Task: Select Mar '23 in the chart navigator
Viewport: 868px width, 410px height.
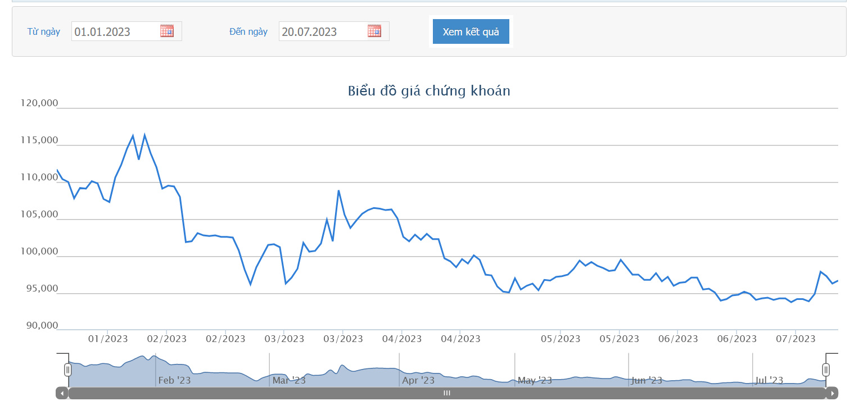Action: pyautogui.click(x=289, y=380)
